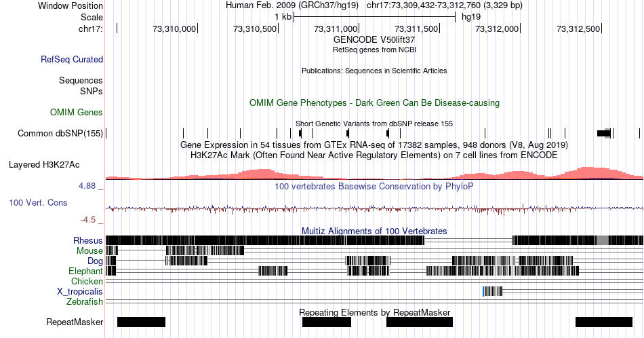Click 'Short Genetic Variants from dbSNP release 155'
The image size is (644, 338).
[374, 124]
